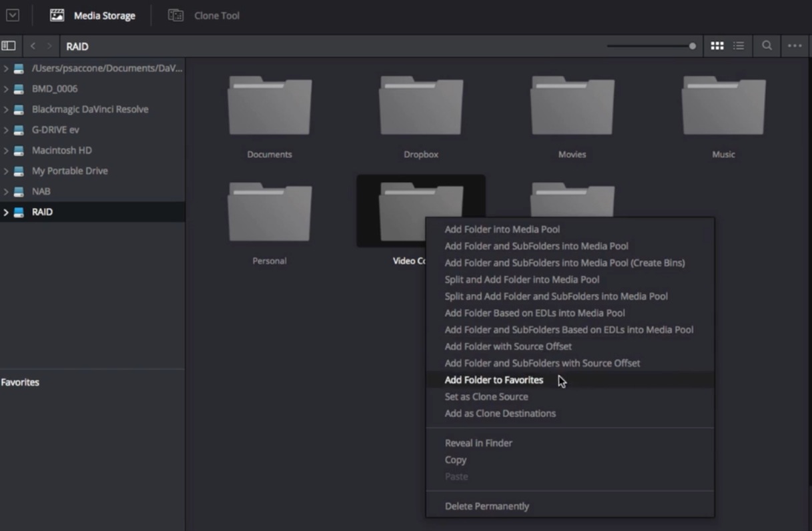
Task: Toggle the sidebar panel layout icon
Action: (x=8, y=46)
